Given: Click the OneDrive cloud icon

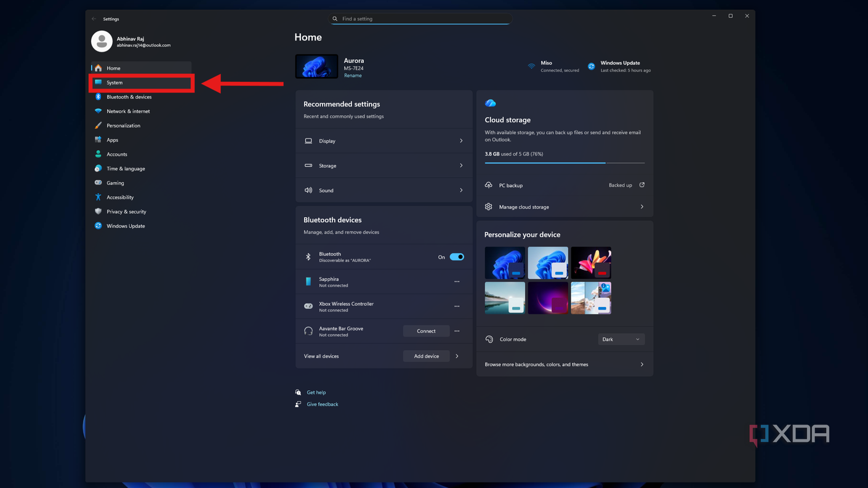Looking at the screenshot, I should click(491, 103).
